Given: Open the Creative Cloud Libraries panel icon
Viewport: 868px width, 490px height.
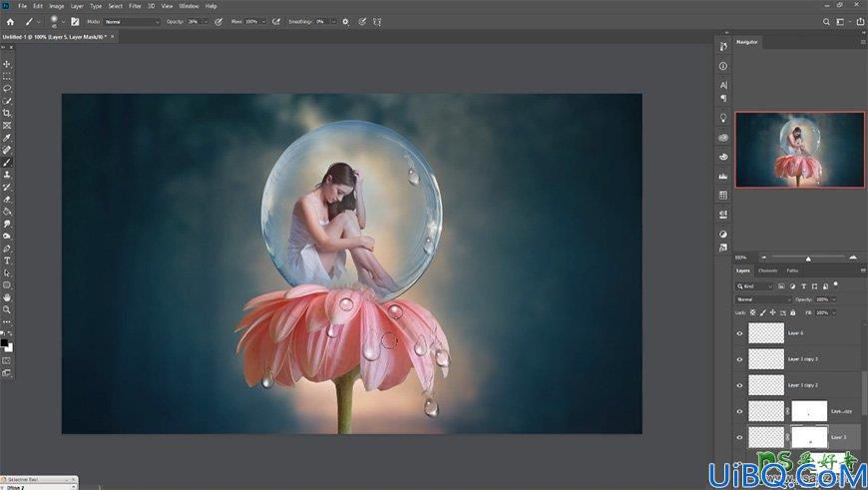Looking at the screenshot, I should 723,138.
